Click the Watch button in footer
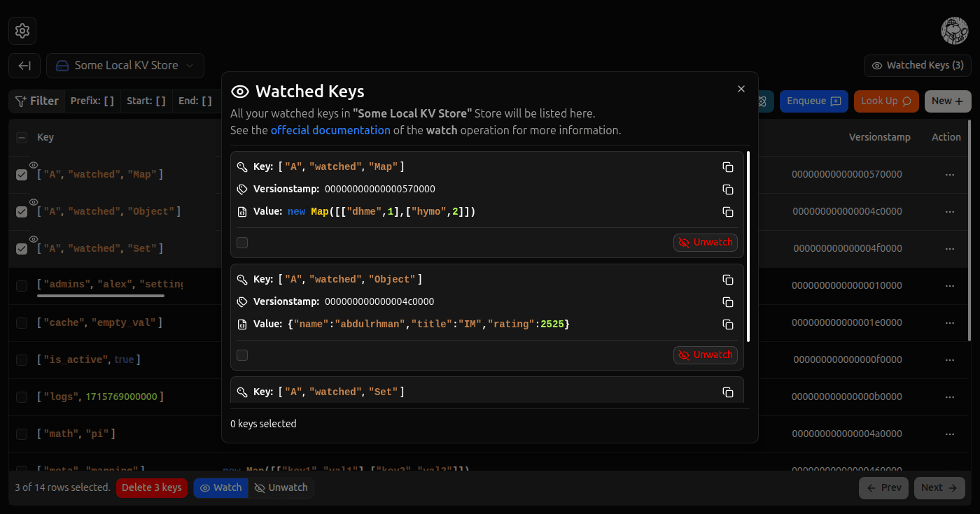The image size is (980, 514). tap(221, 488)
